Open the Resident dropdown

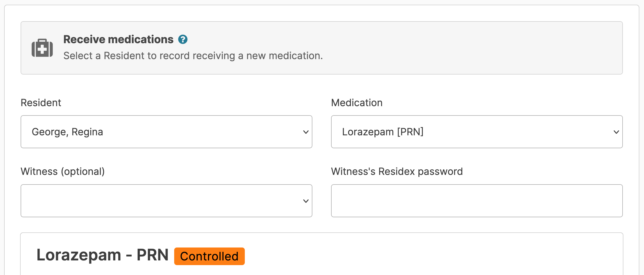click(166, 132)
